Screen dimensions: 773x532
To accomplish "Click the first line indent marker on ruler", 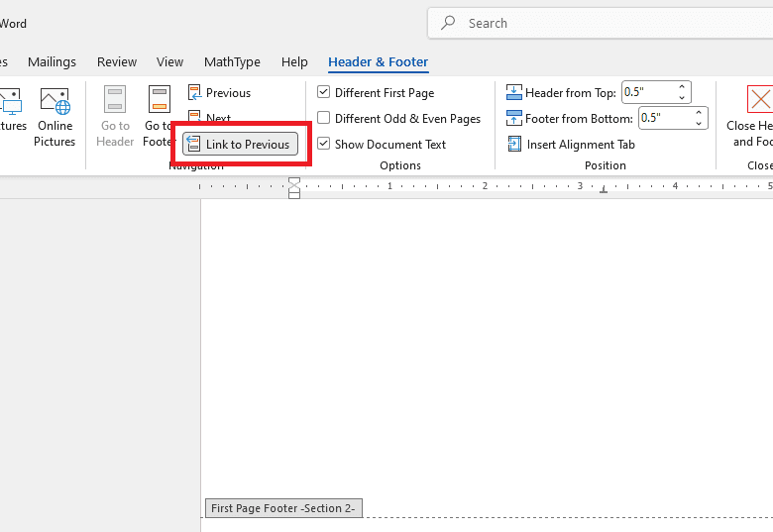I will coord(293,181).
